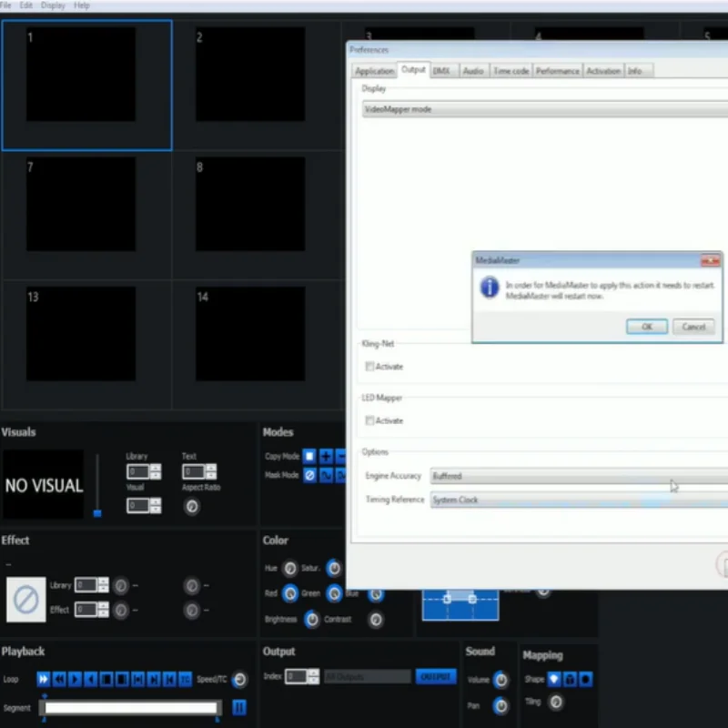
Task: Click the first Shape icon under Mapping
Action: pyautogui.click(x=554, y=679)
